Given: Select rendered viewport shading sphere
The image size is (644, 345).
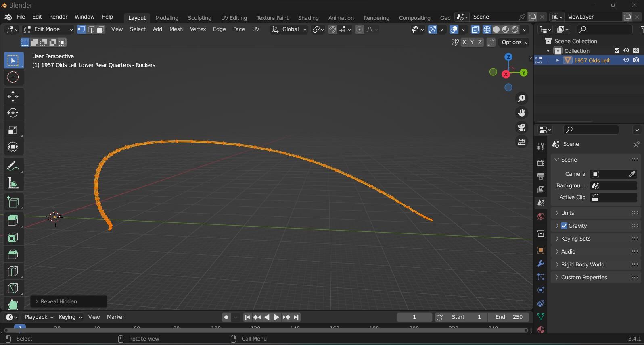Looking at the screenshot, I should pyautogui.click(x=515, y=29).
